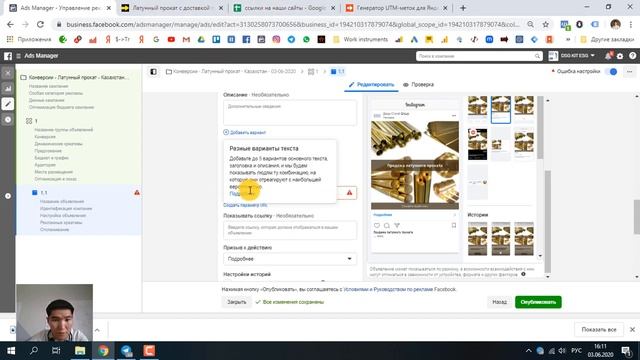The image size is (640, 360).
Task: Click the comment icon in Instagram preview
Action: tap(387, 225)
